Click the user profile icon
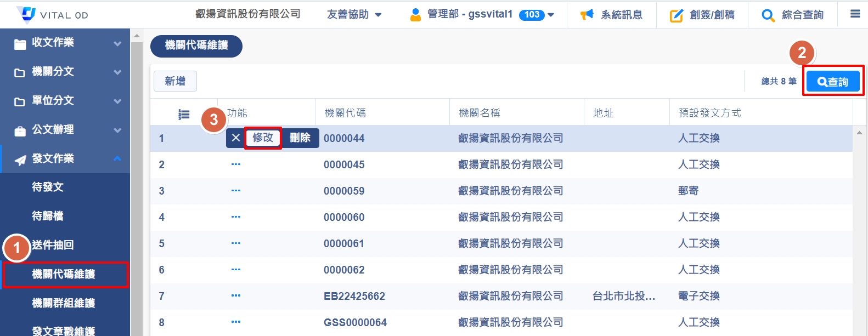Image resolution: width=868 pixels, height=336 pixels. click(x=415, y=15)
